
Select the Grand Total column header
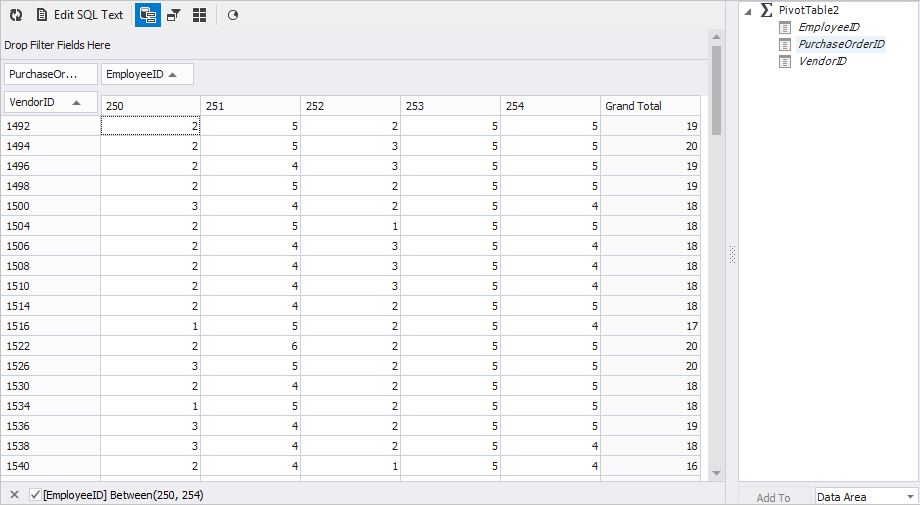[650, 106]
